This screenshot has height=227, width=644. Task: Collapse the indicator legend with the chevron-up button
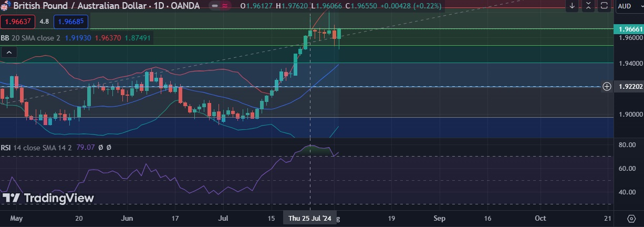click(x=9, y=52)
